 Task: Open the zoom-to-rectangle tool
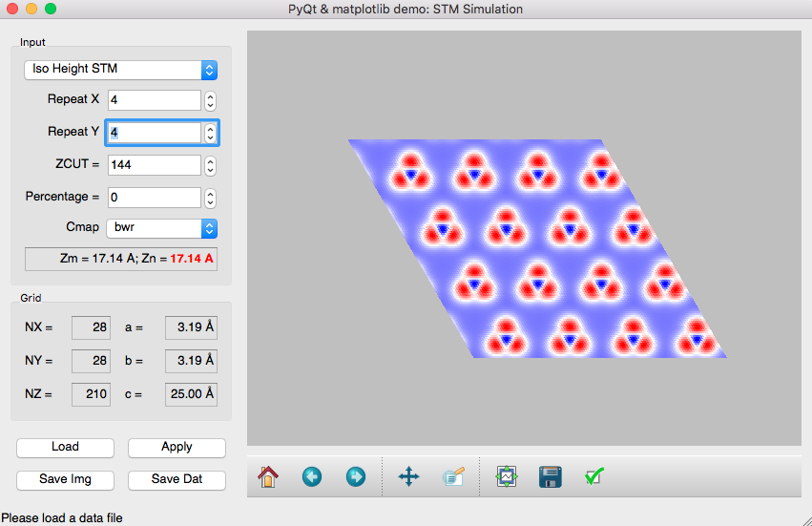453,476
